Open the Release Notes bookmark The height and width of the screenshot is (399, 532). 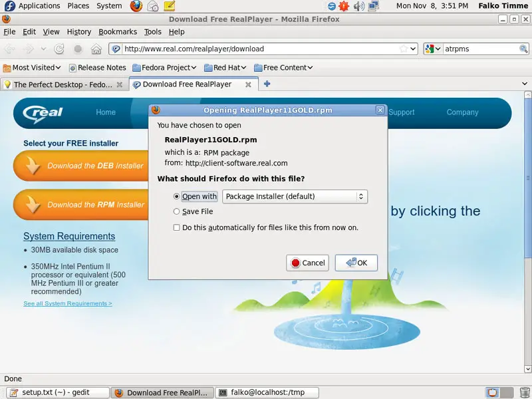coord(97,68)
